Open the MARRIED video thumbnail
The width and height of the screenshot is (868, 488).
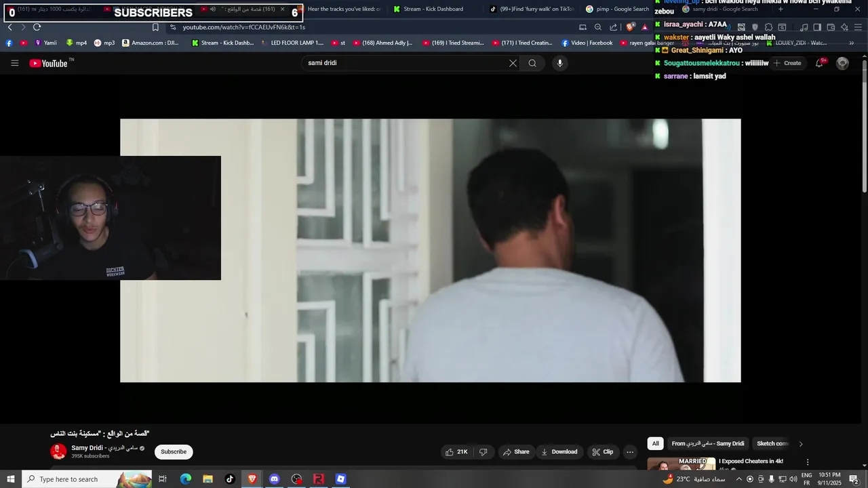tap(681, 464)
